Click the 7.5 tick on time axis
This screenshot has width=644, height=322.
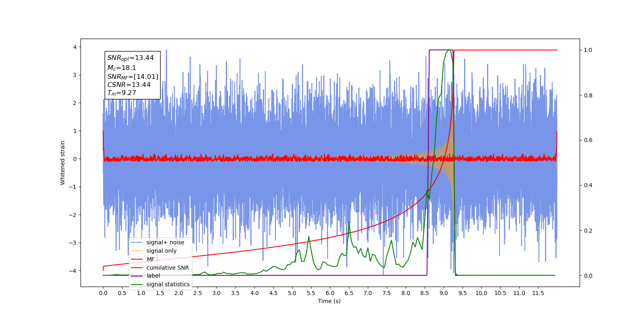387,293
